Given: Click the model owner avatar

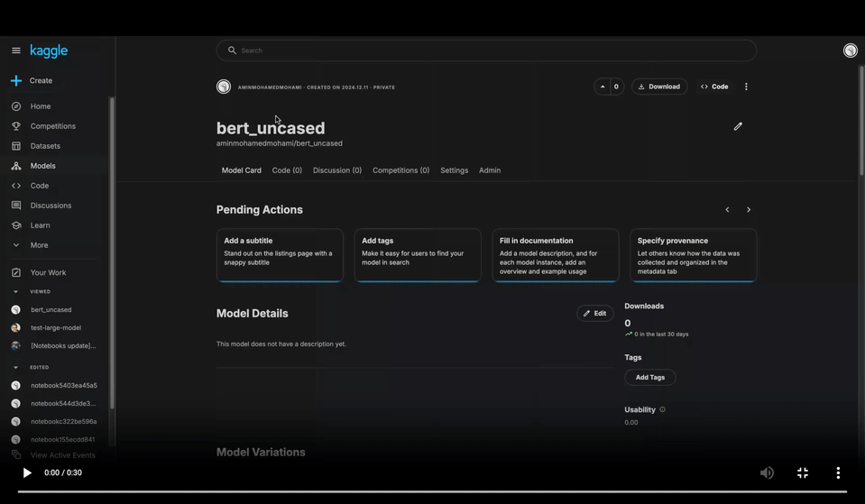Looking at the screenshot, I should (224, 87).
